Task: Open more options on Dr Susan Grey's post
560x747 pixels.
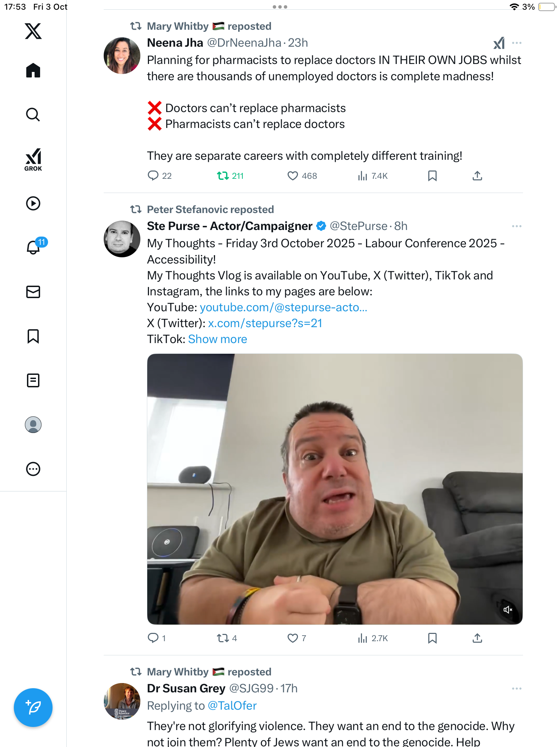Action: click(516, 689)
